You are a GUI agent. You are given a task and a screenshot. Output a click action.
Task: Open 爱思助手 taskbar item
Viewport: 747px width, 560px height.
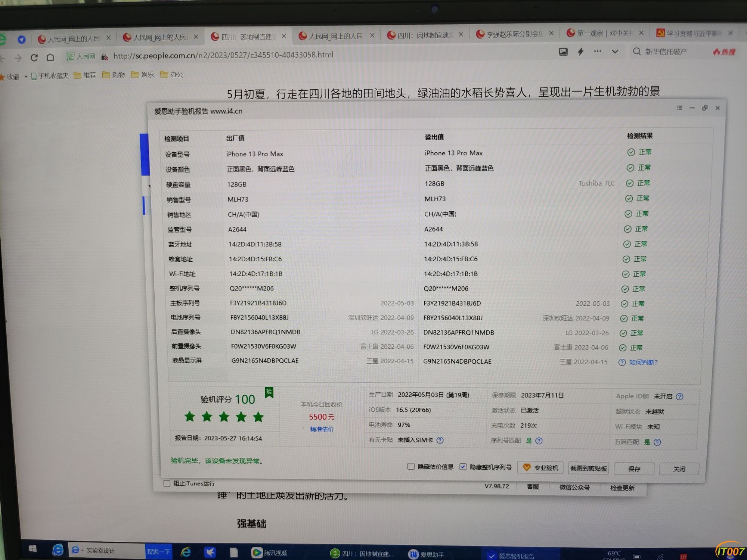click(426, 554)
